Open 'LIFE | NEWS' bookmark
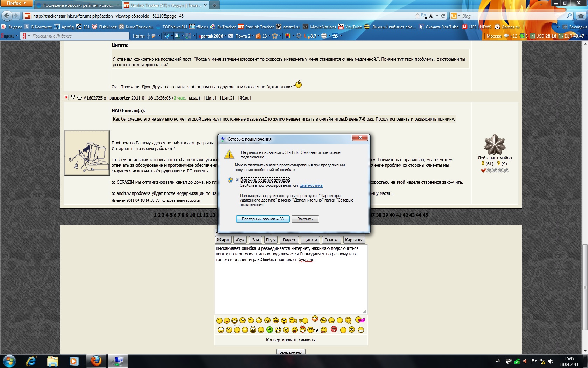The width and height of the screenshot is (588, 368). point(477,27)
